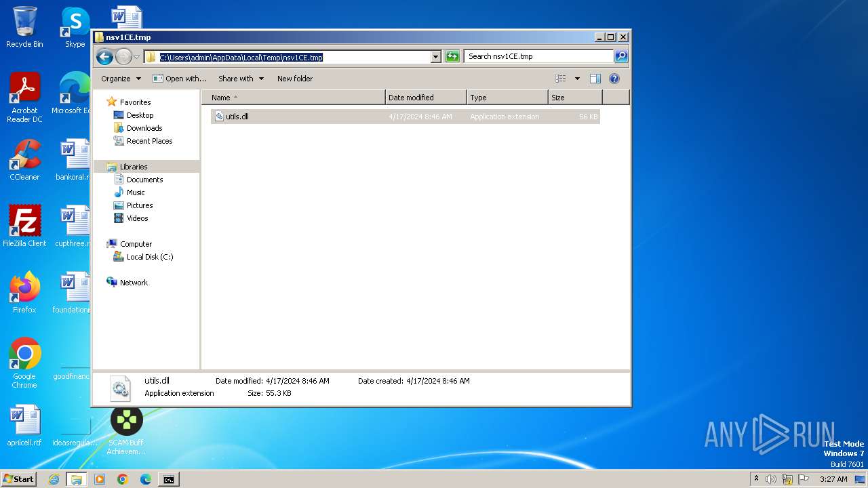Viewport: 868px width, 488px height.
Task: Open Music library
Action: (136, 192)
